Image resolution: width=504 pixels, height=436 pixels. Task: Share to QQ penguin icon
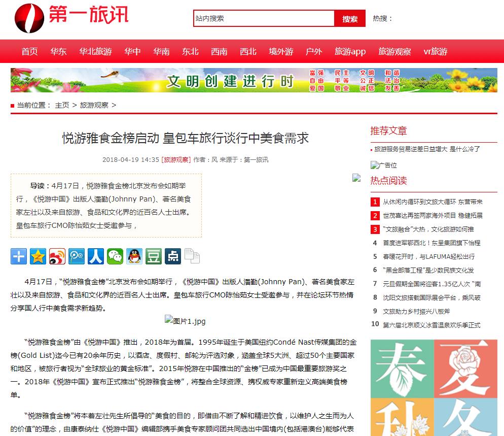click(x=134, y=256)
